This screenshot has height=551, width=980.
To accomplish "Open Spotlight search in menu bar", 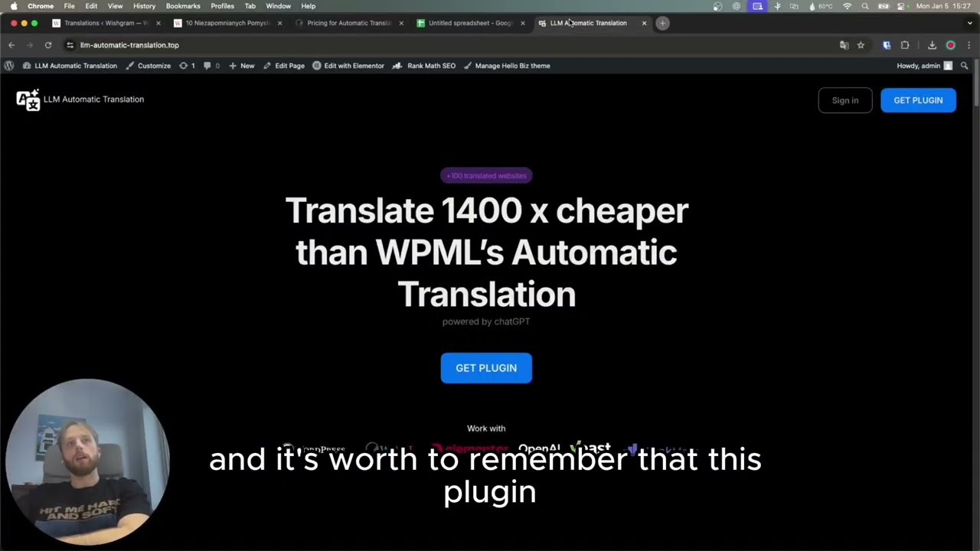I will click(865, 6).
